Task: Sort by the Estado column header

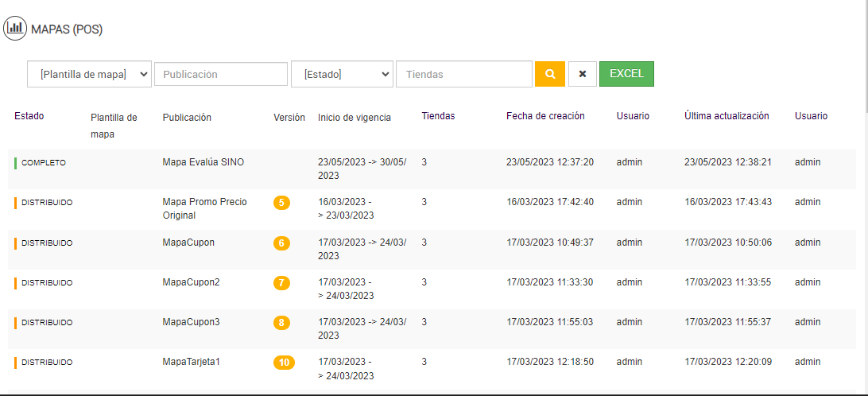Action: point(29,116)
